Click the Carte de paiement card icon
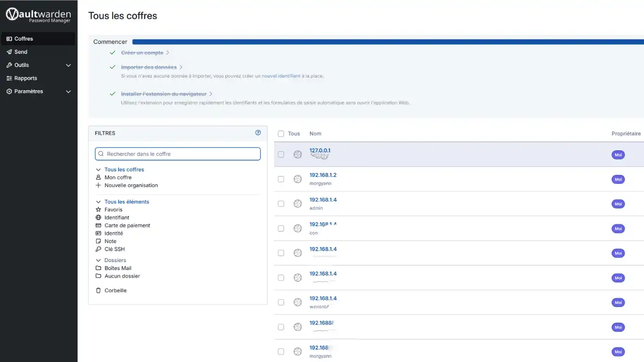Screen dimensions: 644x362 (99, 226)
